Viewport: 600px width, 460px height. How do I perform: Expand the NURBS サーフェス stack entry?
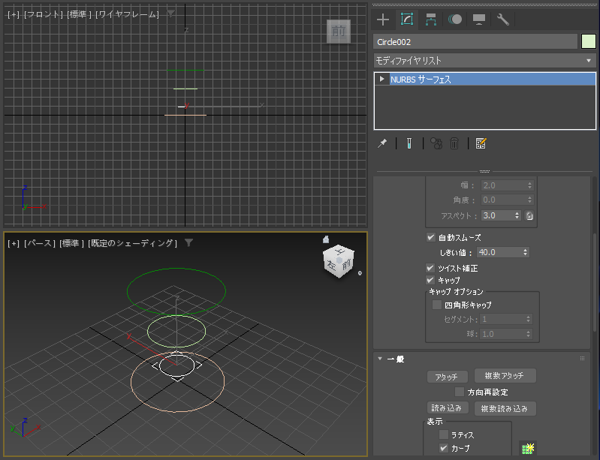(382, 79)
